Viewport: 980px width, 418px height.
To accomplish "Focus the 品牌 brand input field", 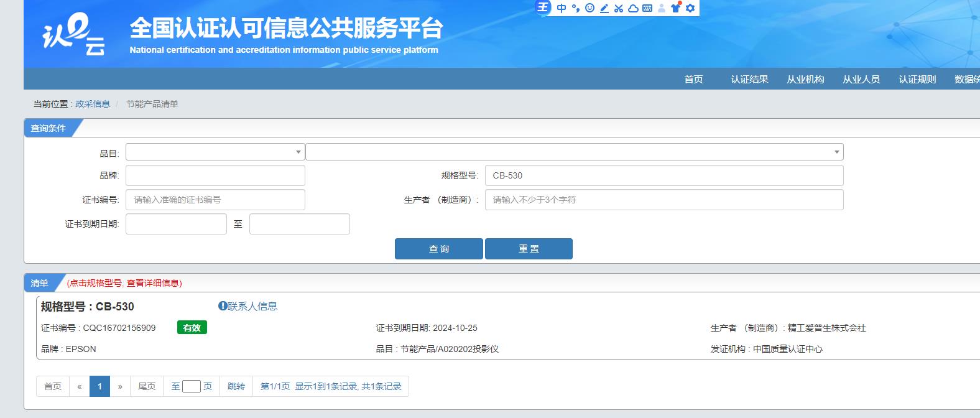I will [215, 175].
